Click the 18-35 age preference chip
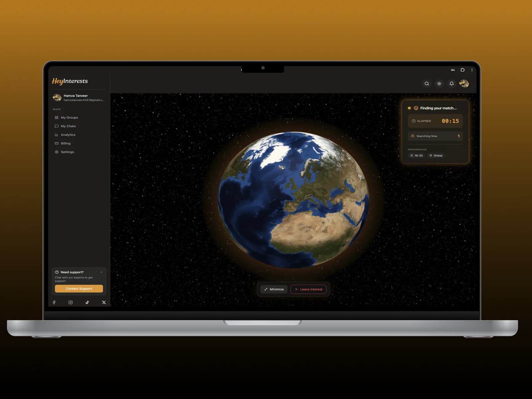This screenshot has width=532, height=399. coord(416,156)
